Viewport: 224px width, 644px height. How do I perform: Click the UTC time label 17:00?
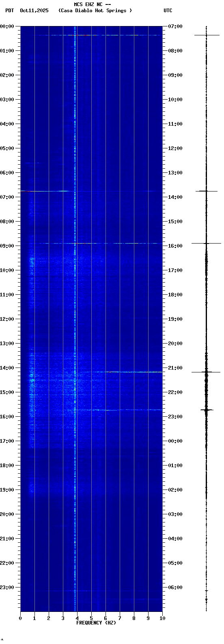pos(175,270)
